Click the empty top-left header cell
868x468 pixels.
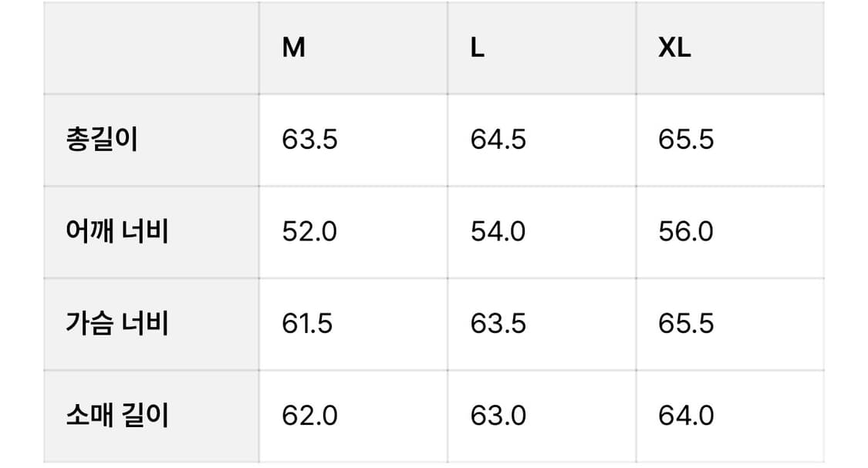[151, 48]
